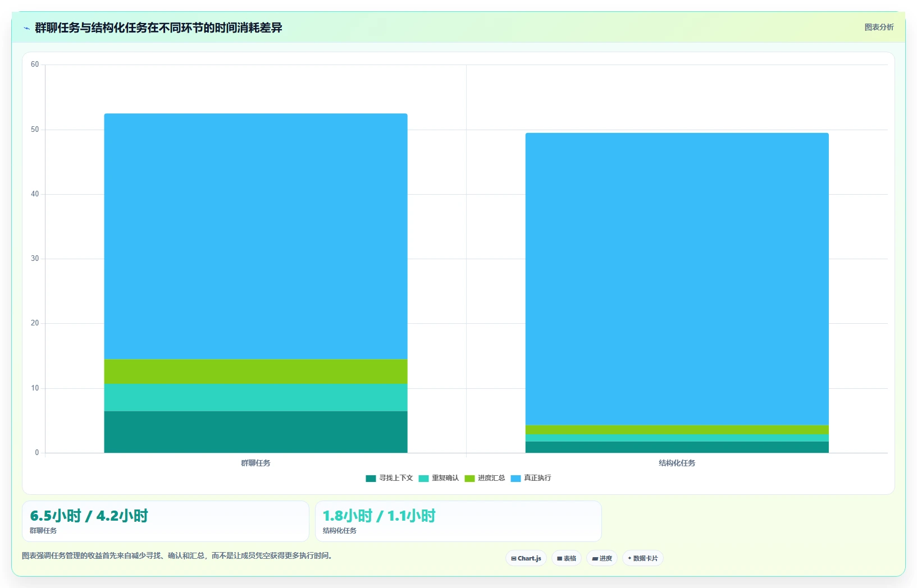917x588 pixels.
Task: Toggle the 进度汇总 legend color box
Action: (469, 479)
